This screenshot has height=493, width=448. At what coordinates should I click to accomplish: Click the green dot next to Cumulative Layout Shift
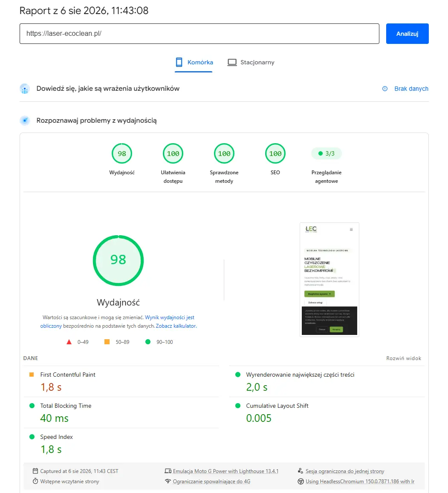238,406
